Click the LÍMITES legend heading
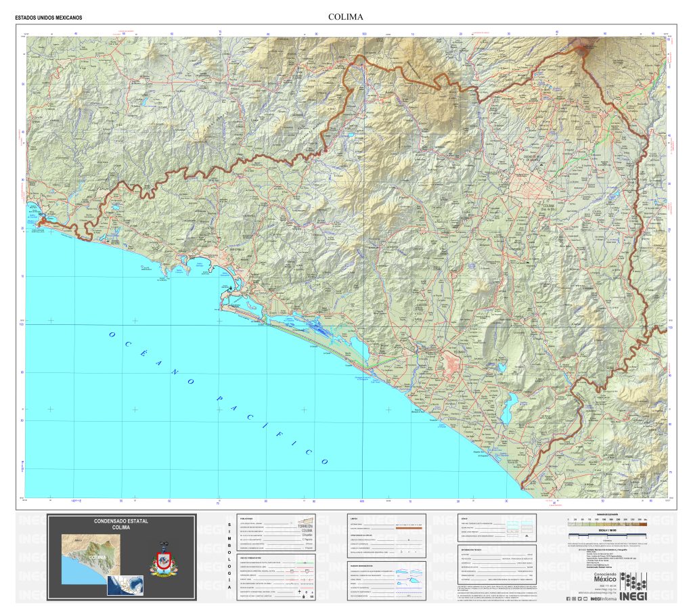 pyautogui.click(x=354, y=519)
